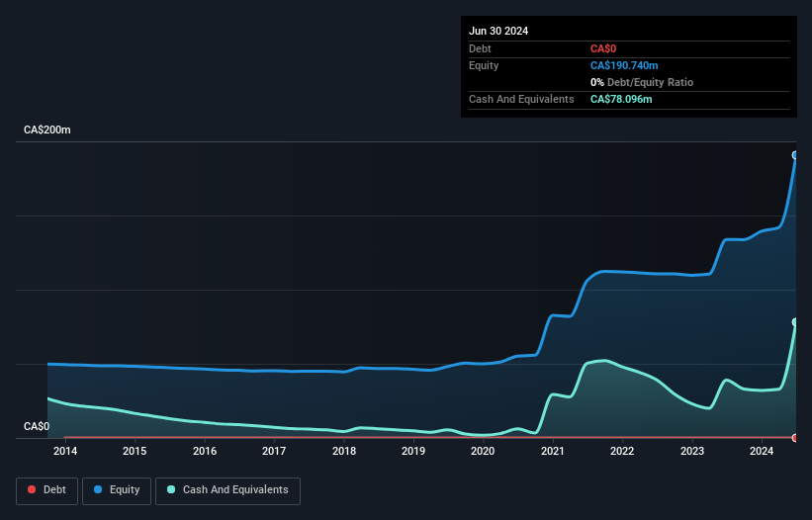Click the 2021 x-axis label
Viewport: 812px width, 520px height.
(x=553, y=451)
